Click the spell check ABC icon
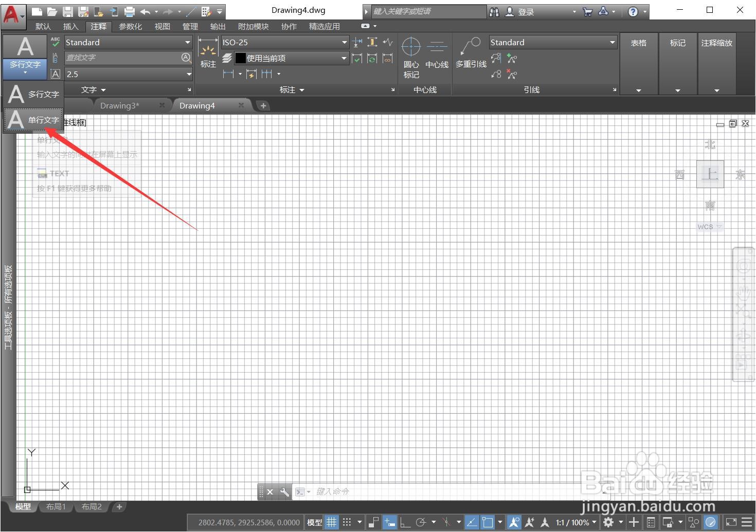The image size is (756, 532). tap(56, 42)
